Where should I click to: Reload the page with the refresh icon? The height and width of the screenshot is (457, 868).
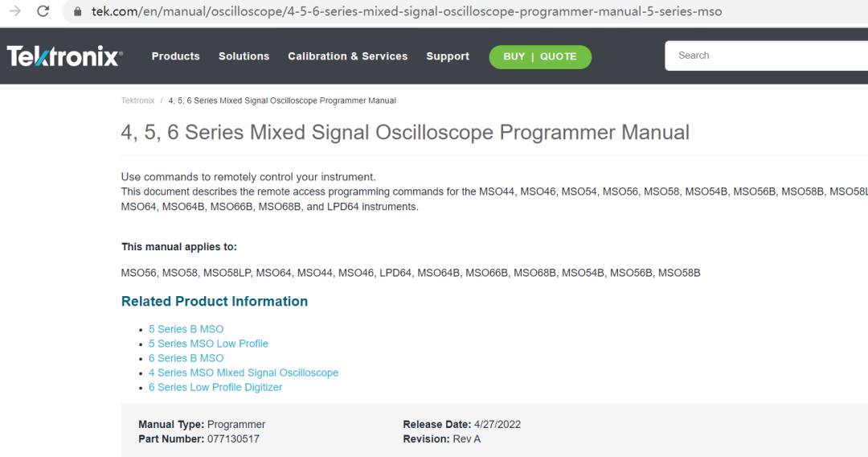43,11
